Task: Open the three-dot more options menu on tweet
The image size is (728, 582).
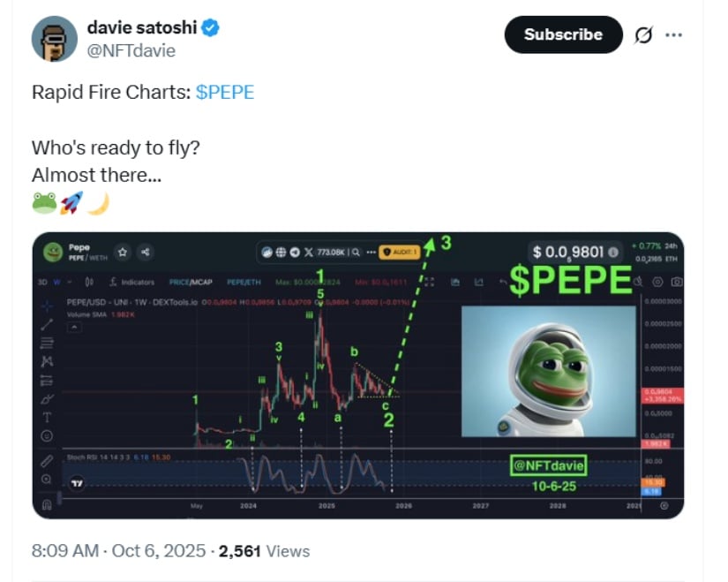Action: pyautogui.click(x=673, y=34)
